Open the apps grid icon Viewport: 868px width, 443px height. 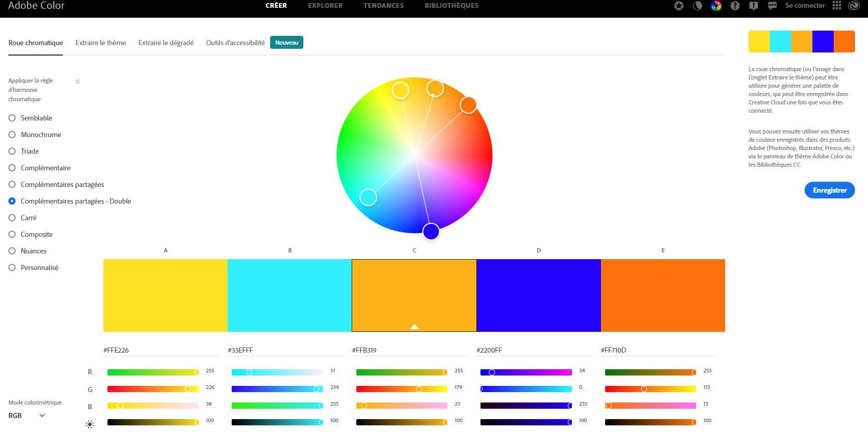[837, 5]
